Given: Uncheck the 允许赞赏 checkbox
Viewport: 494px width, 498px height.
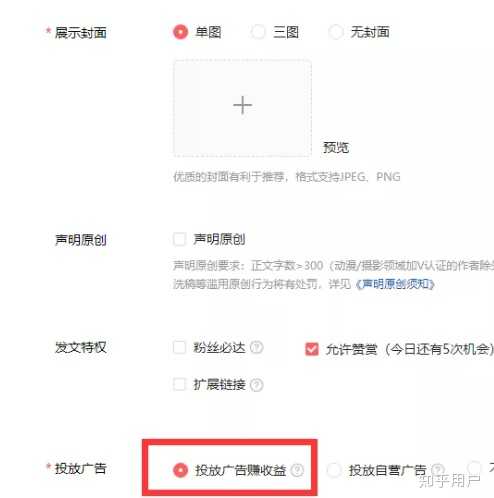Looking at the screenshot, I should (x=312, y=349).
